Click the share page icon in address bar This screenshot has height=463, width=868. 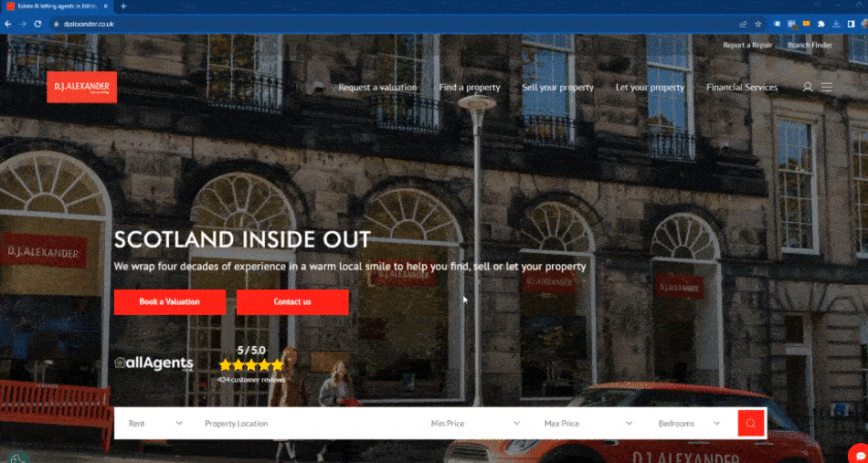click(744, 24)
